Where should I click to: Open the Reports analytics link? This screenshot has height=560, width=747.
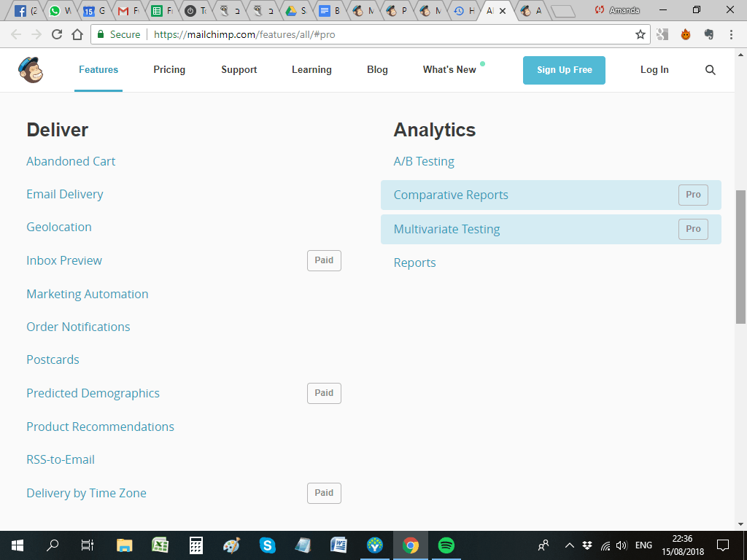pos(414,262)
